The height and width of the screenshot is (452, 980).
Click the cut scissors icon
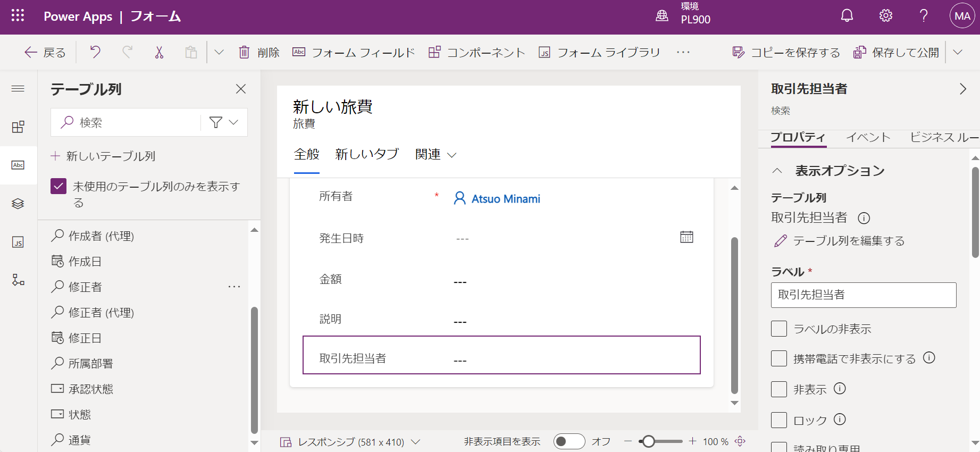[x=159, y=52]
